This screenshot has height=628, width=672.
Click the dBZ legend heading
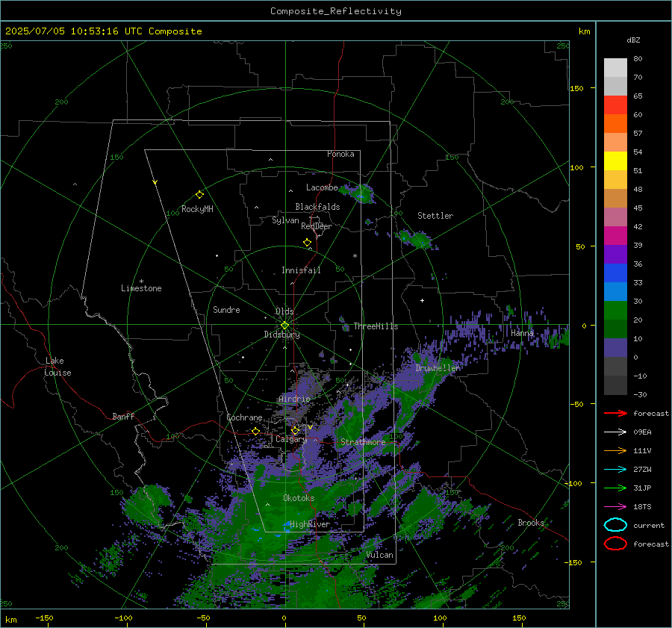(633, 40)
